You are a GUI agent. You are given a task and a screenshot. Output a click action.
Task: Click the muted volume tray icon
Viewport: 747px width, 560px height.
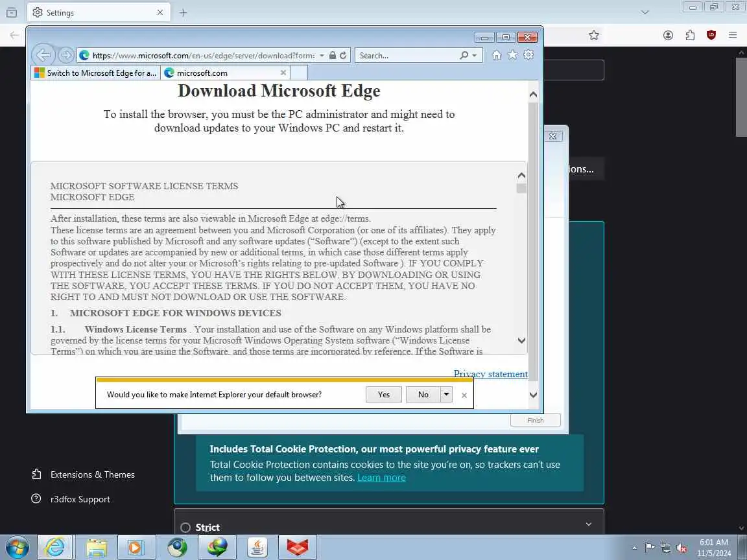(682, 548)
